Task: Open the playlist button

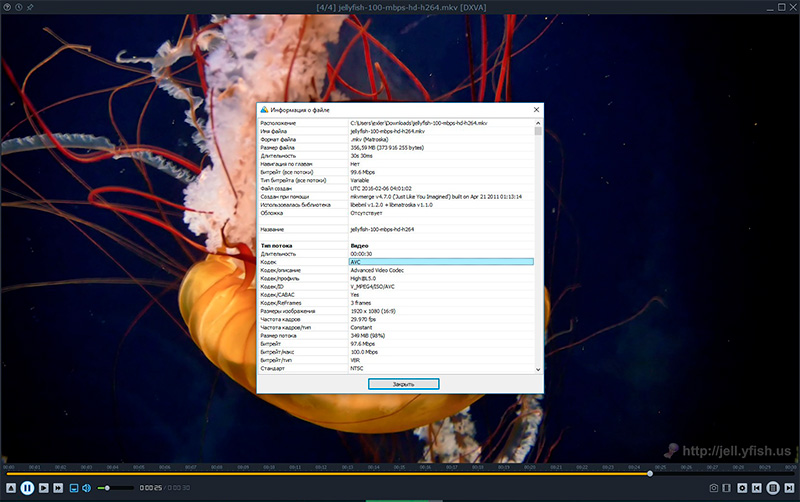Action: (772, 487)
